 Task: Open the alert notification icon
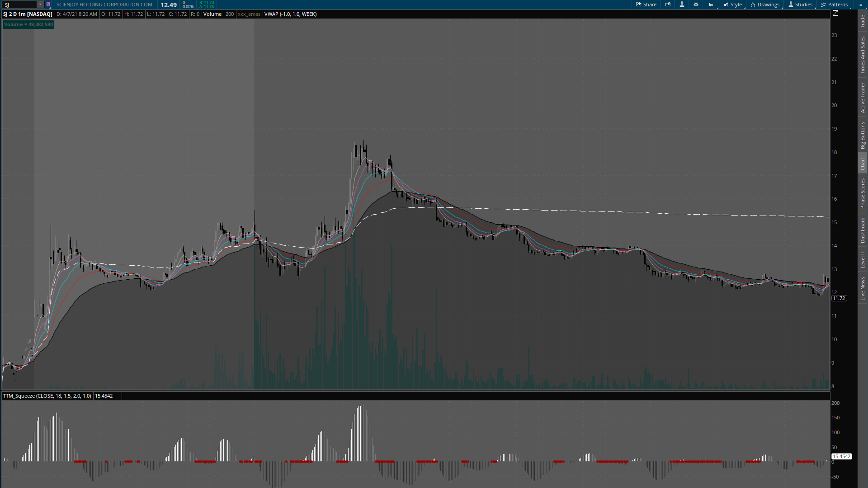668,5
